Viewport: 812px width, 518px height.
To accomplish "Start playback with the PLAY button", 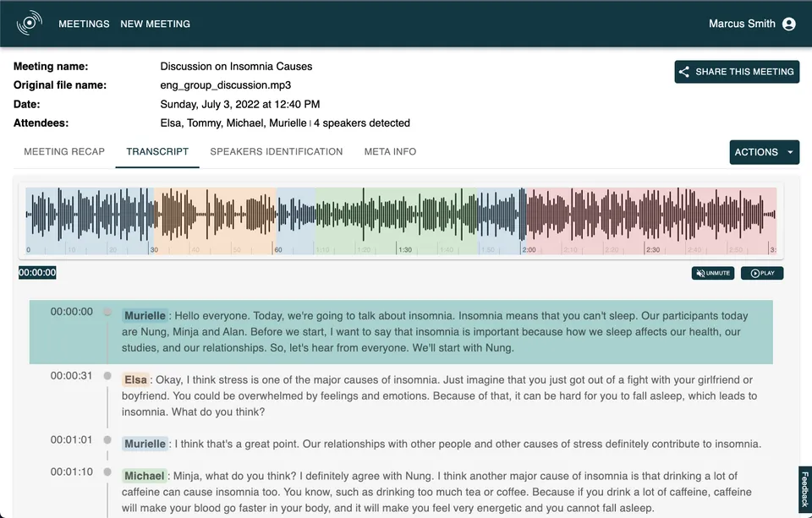I will click(762, 273).
